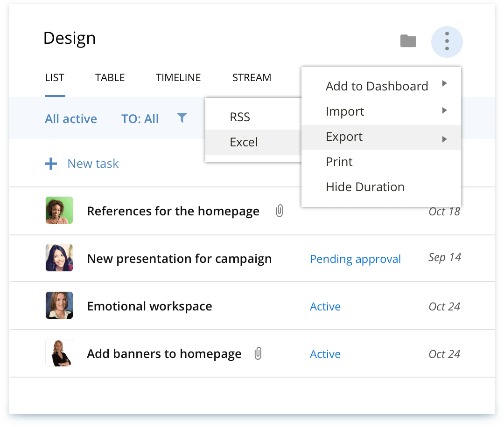Open attachments on References for the homepage

[279, 211]
